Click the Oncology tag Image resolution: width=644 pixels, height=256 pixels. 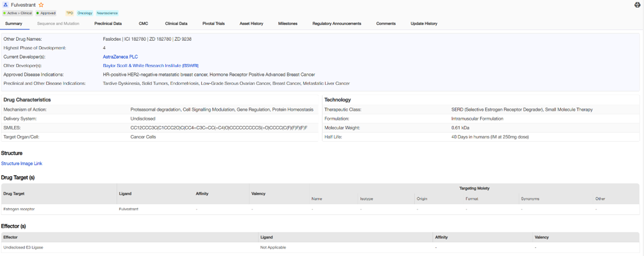(x=85, y=13)
